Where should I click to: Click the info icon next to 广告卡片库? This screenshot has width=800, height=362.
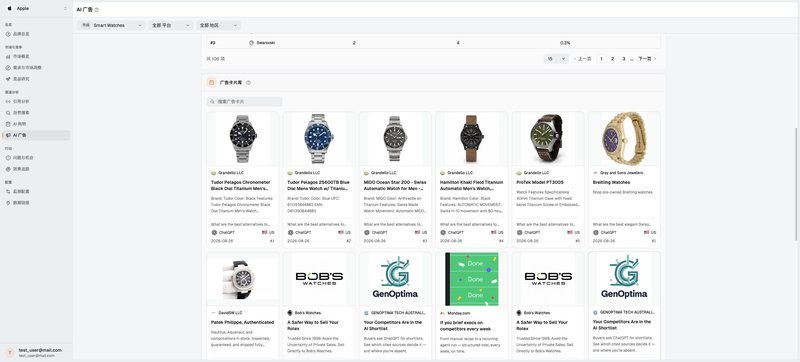point(248,83)
